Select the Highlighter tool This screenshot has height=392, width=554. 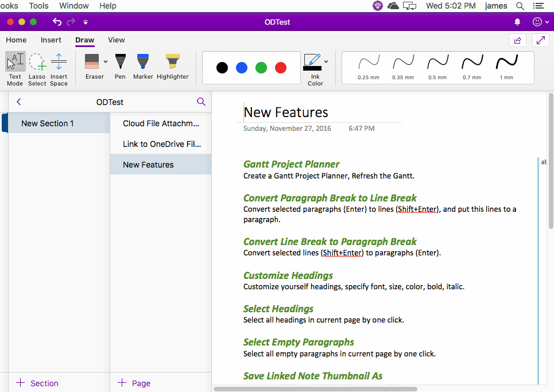[x=172, y=67]
